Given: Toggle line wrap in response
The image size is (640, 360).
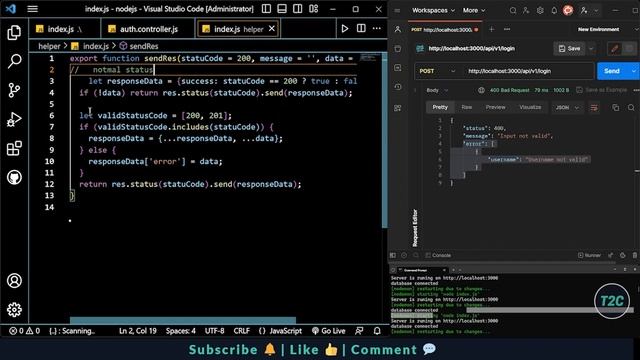Looking at the screenshot, I should [x=594, y=108].
